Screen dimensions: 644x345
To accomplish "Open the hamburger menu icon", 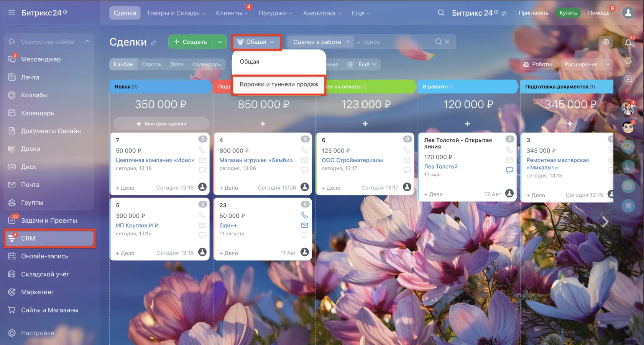I will click(x=12, y=13).
